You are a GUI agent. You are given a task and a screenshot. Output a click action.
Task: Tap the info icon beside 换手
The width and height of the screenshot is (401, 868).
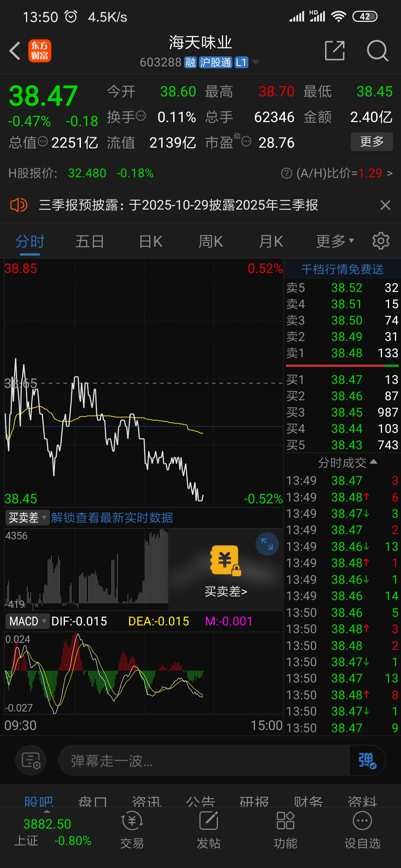pos(141,116)
